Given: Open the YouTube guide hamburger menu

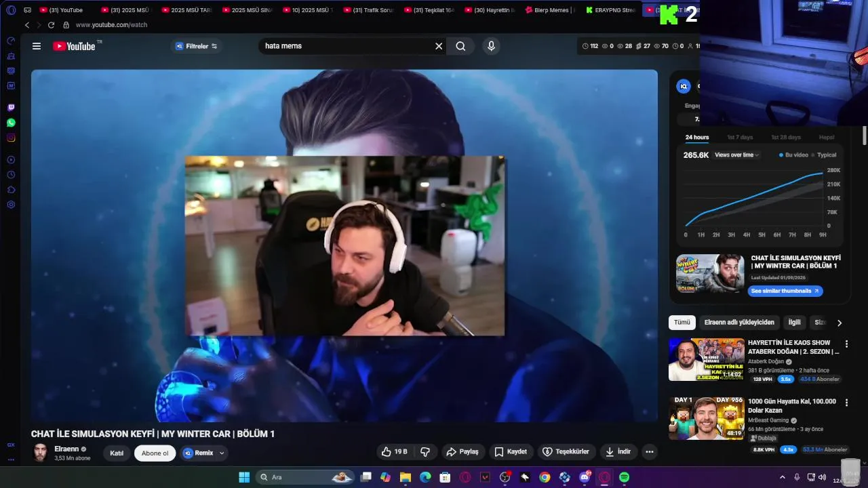Looking at the screenshot, I should (37, 46).
